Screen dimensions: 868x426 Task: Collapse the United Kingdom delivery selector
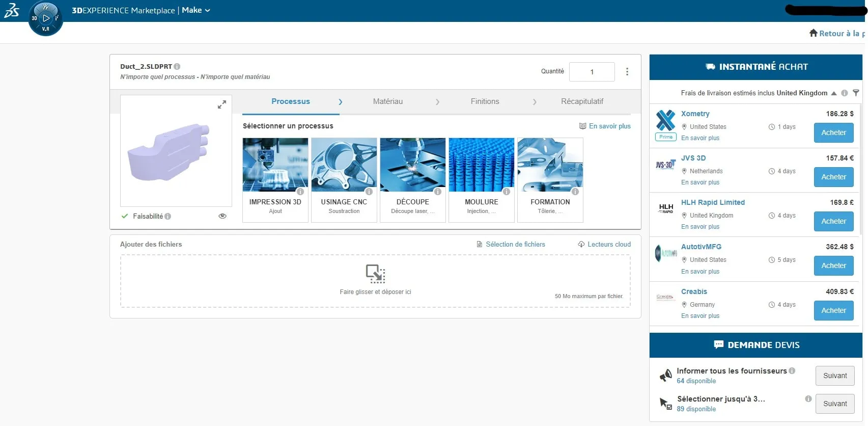[x=834, y=93]
